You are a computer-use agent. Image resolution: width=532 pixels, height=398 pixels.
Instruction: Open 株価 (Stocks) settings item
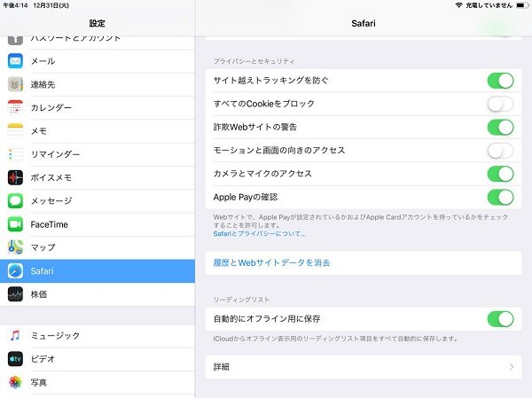[98, 294]
